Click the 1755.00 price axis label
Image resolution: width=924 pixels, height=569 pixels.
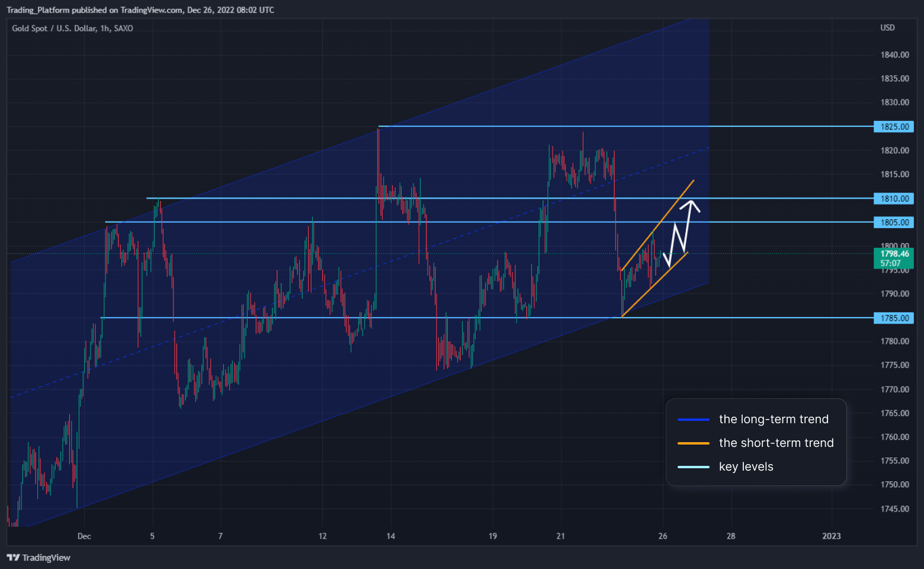(x=894, y=461)
